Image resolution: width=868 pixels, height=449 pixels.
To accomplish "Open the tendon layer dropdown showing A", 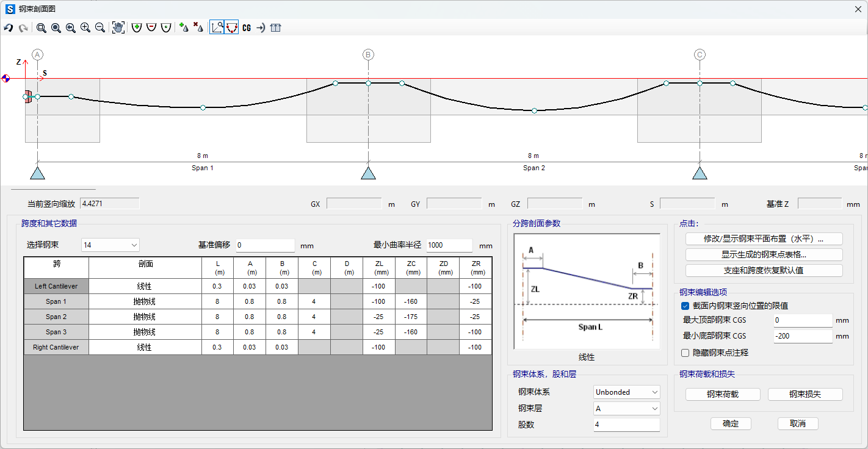I will tap(626, 409).
